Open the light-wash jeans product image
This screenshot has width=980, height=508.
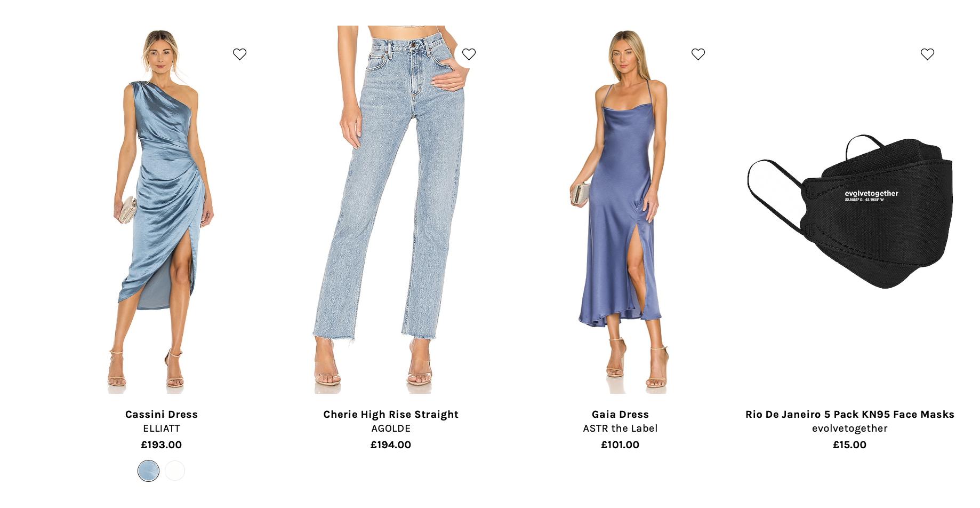[391, 209]
